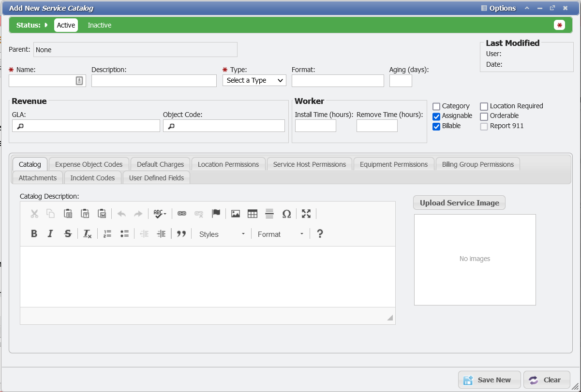Check the Report 911 checkbox

tap(484, 126)
